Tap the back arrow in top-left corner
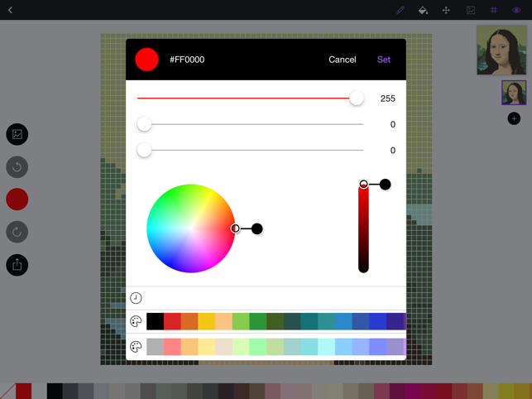 pyautogui.click(x=11, y=11)
